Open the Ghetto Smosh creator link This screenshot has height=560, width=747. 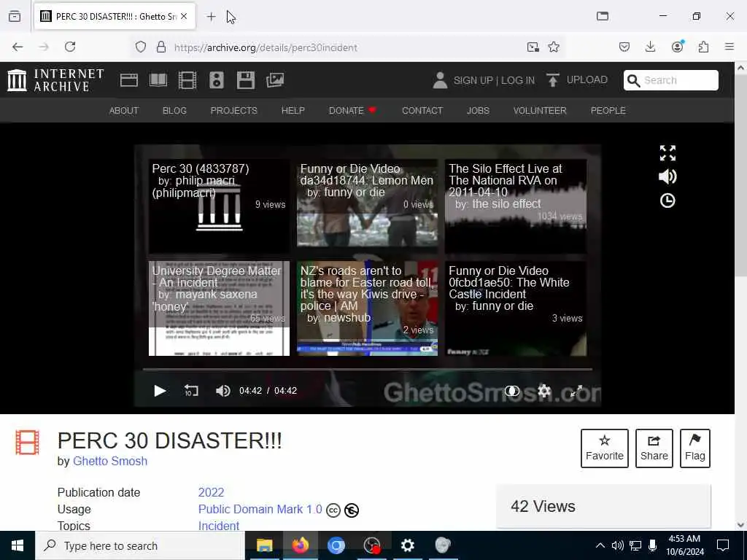point(110,461)
